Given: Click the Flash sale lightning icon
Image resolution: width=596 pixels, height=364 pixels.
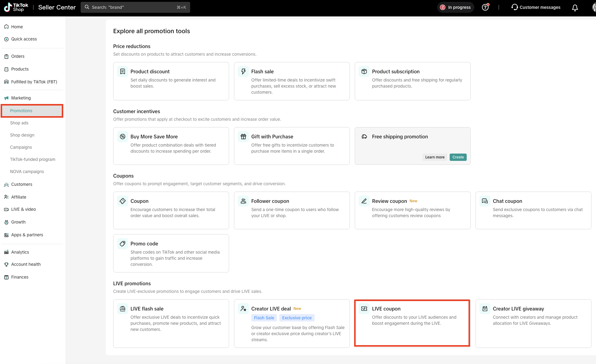Looking at the screenshot, I should (x=243, y=71).
